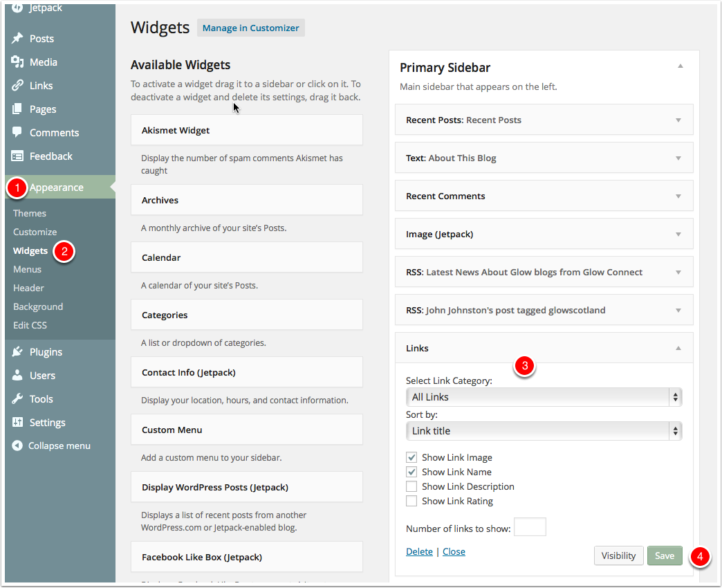The height and width of the screenshot is (588, 722).
Task: Click the Number of links to show field
Action: (x=530, y=527)
